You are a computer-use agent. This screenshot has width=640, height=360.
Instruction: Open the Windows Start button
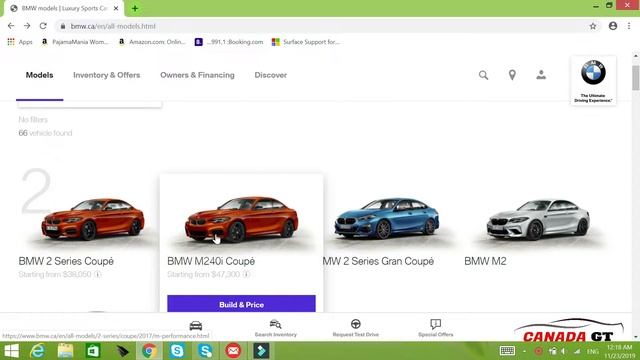click(x=11, y=351)
